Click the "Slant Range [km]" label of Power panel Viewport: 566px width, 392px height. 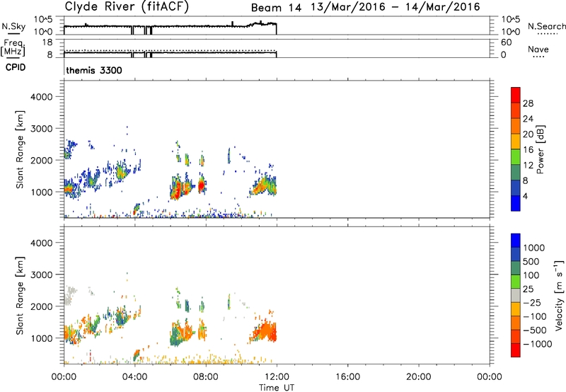tap(20, 149)
